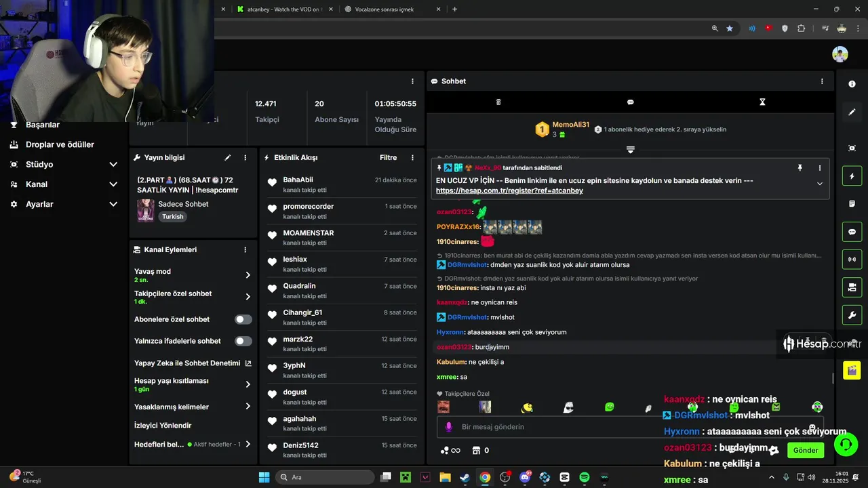Click the trash icon in Sohbet toolbar
868x488 pixels.
498,102
